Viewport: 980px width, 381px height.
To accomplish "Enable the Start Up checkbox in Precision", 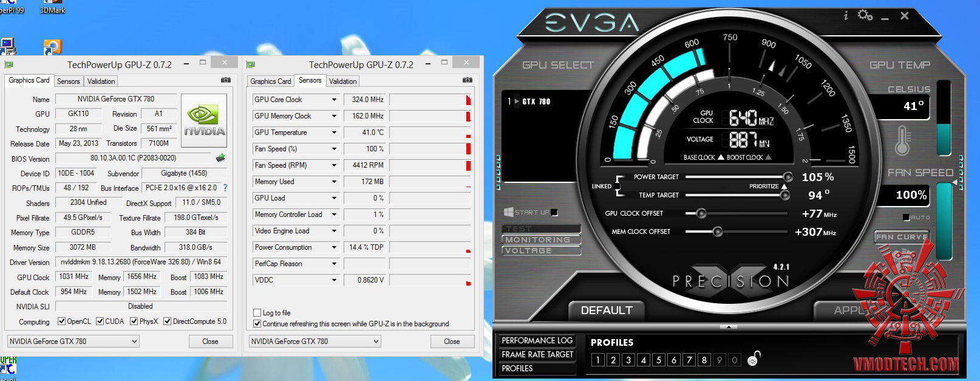I will tap(554, 213).
